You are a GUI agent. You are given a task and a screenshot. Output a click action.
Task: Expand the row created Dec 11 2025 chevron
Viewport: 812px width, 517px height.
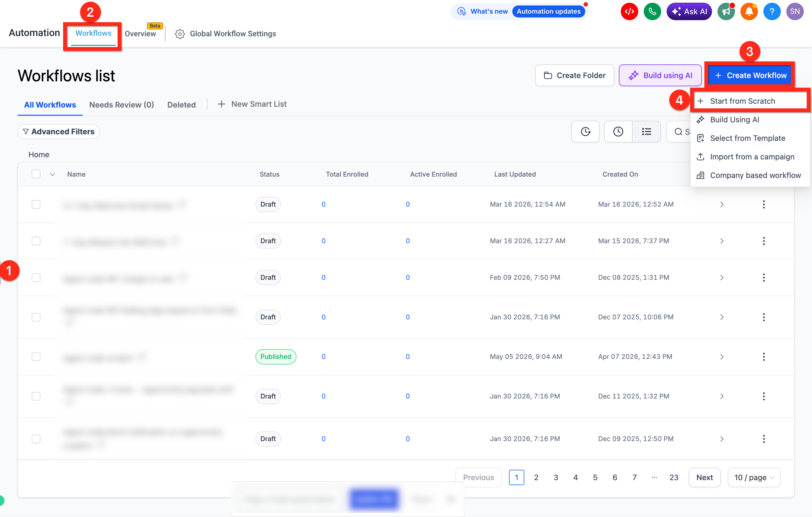coord(722,396)
